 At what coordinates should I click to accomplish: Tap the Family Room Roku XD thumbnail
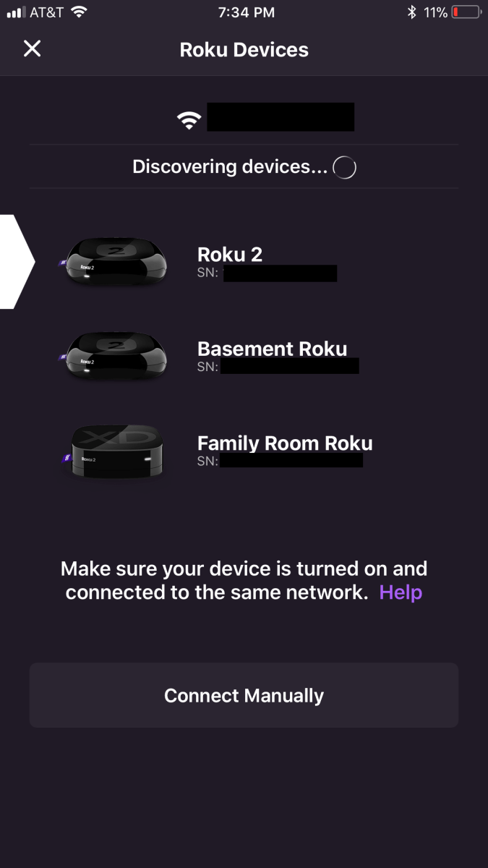coord(114,450)
